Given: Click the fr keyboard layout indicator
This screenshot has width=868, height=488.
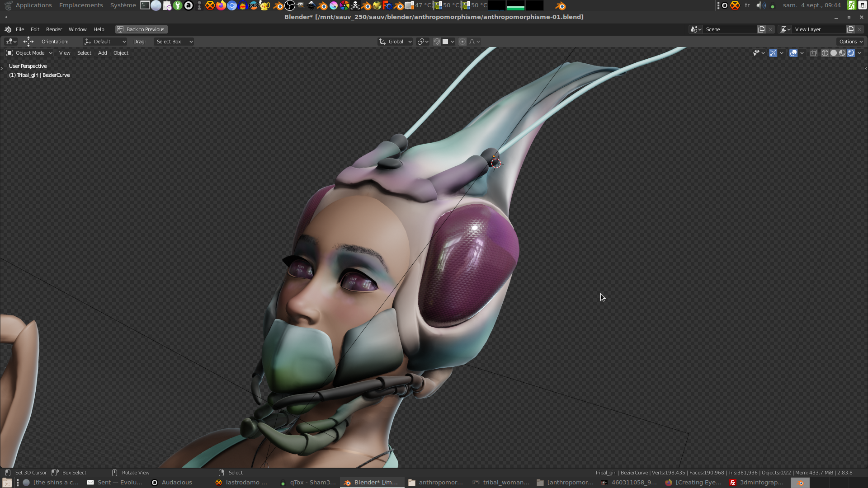Looking at the screenshot, I should (747, 5).
